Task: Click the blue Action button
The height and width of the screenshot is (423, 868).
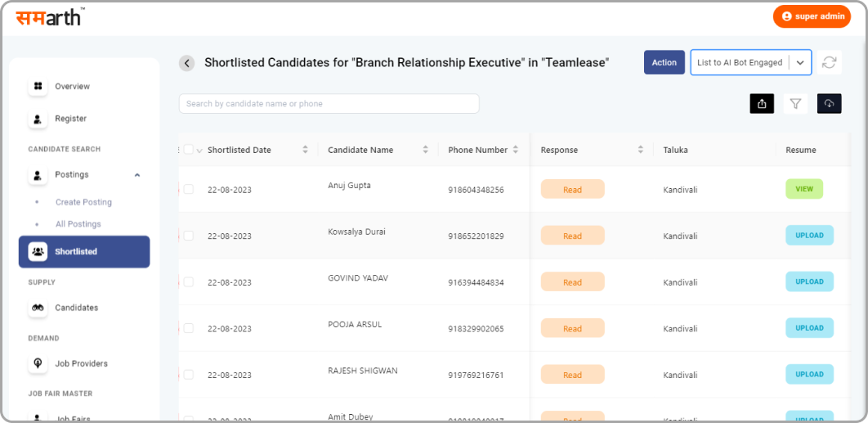Action: pyautogui.click(x=664, y=63)
